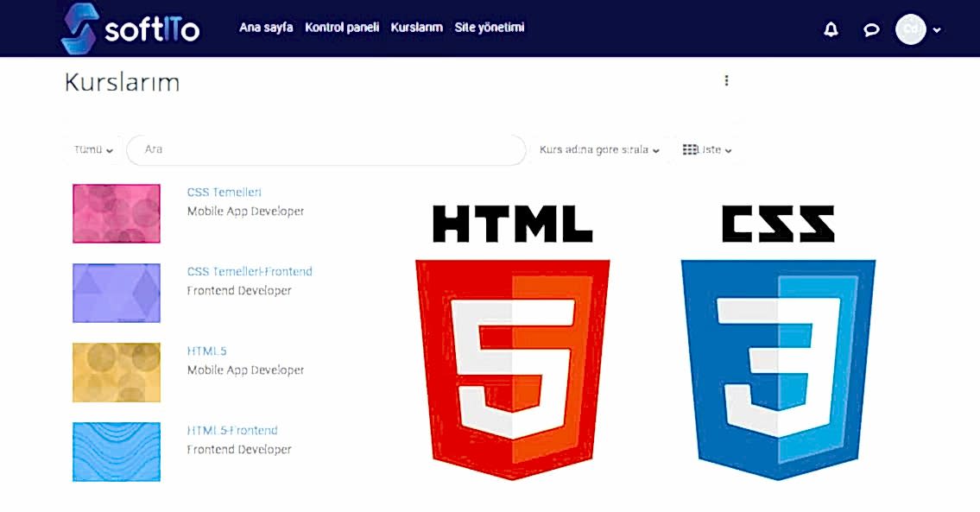
Task: Open the notifications bell
Action: click(830, 28)
